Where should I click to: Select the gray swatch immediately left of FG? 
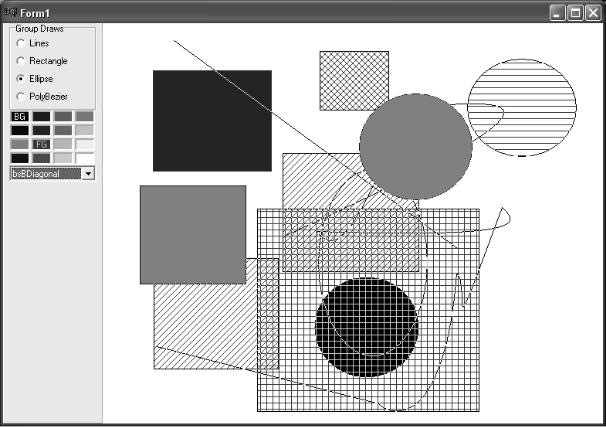coord(20,145)
